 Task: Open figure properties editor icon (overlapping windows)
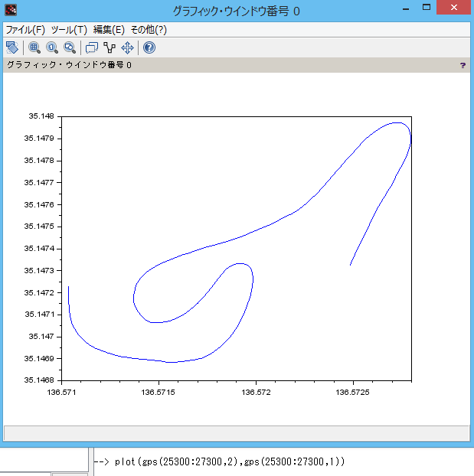[92, 47]
